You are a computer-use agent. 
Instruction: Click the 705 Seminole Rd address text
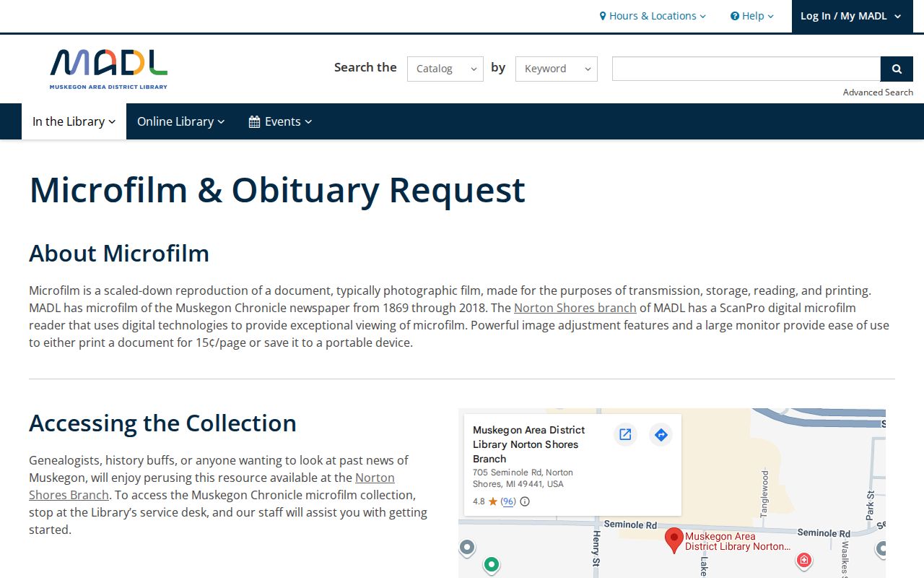point(523,478)
